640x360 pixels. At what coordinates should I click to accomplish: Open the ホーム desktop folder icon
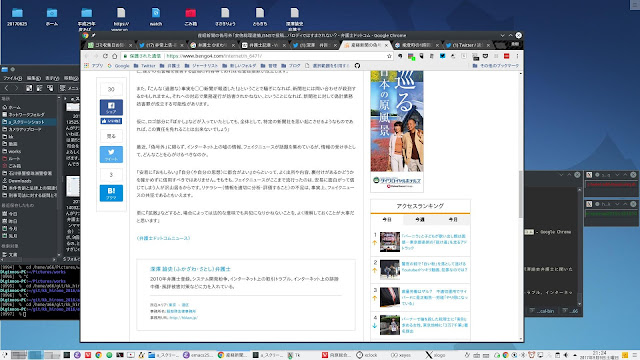pyautogui.click(x=52, y=17)
